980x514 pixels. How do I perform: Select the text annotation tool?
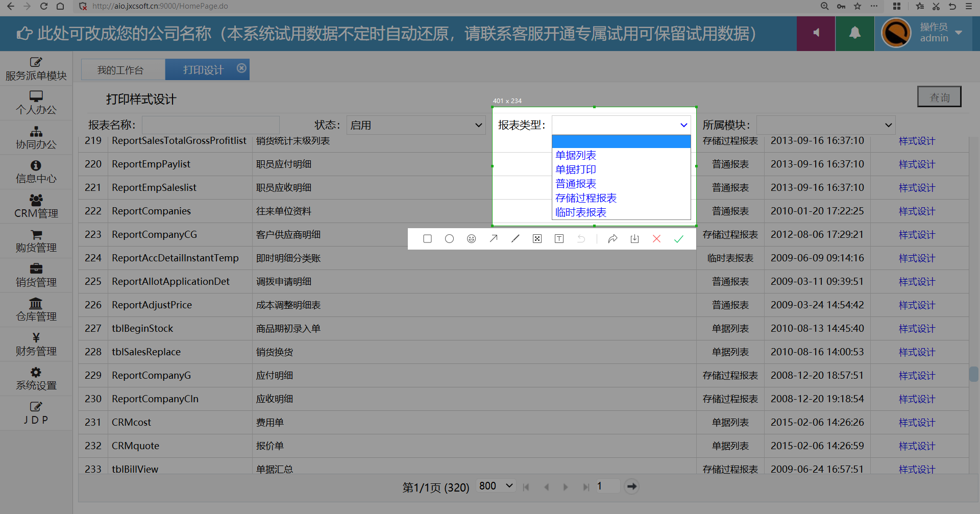pyautogui.click(x=559, y=239)
